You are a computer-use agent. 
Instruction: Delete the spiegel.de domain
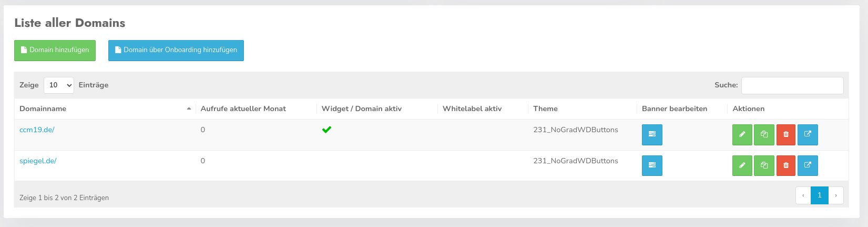[x=785, y=165]
